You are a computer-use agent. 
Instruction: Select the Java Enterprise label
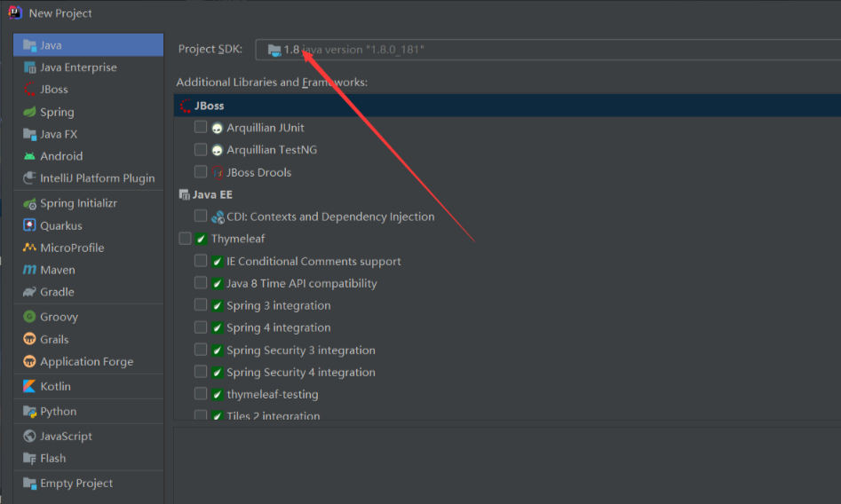tap(78, 67)
